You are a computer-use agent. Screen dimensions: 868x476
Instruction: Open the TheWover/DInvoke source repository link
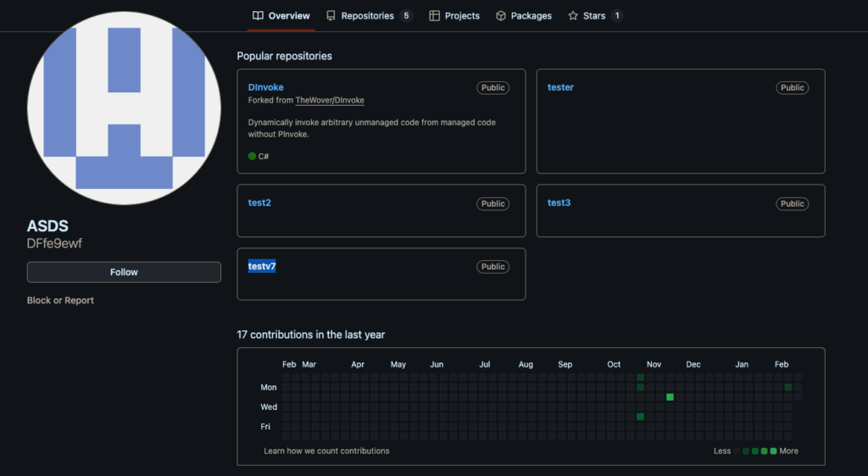click(330, 100)
